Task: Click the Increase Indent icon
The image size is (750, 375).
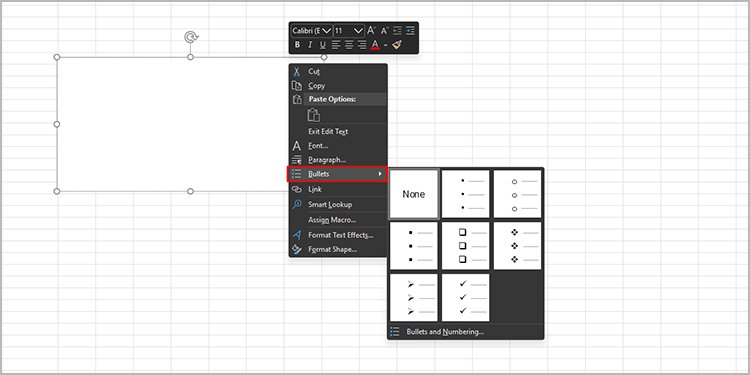Action: tap(410, 31)
